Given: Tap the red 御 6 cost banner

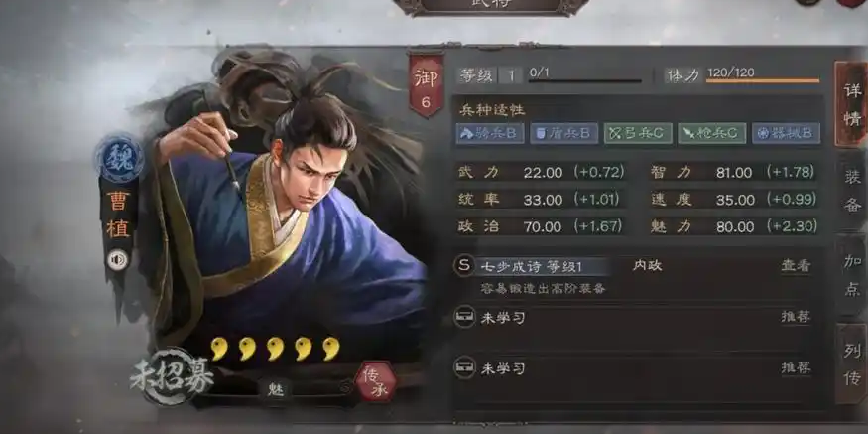Looking at the screenshot, I should (426, 84).
